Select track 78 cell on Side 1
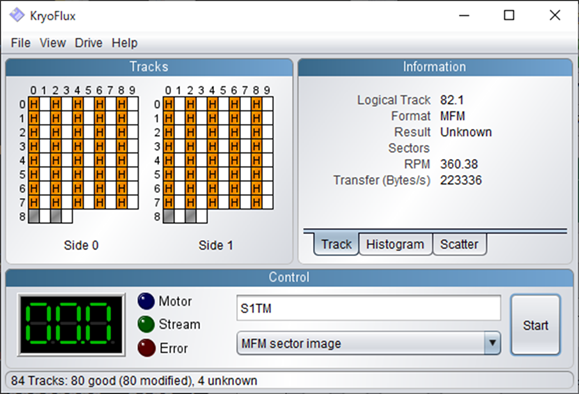The width and height of the screenshot is (579, 394). [256, 202]
